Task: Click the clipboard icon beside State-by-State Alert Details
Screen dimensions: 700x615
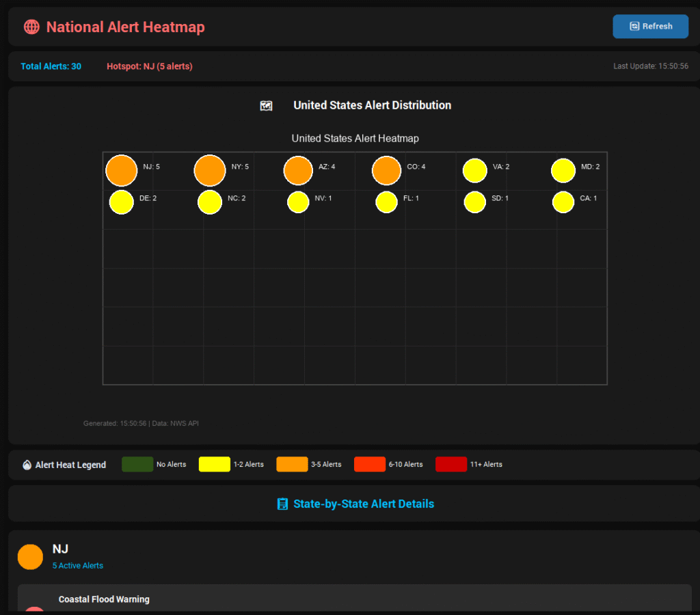Action: click(282, 504)
